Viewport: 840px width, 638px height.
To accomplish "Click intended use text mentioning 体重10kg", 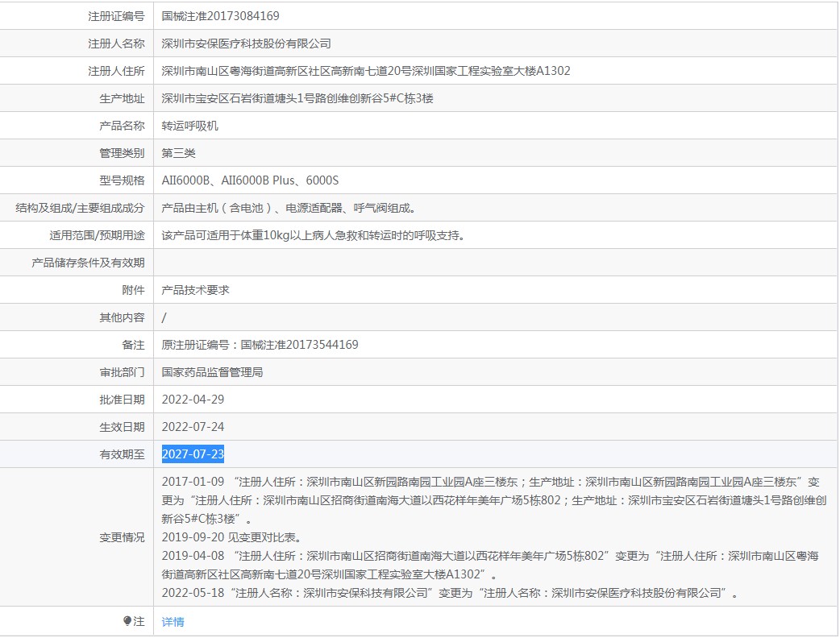I will coord(314,235).
